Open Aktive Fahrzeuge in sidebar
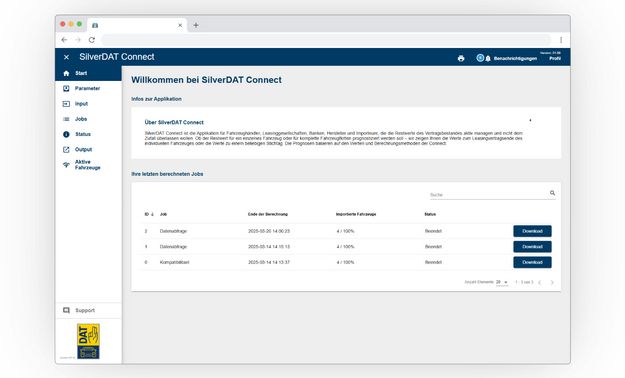The width and height of the screenshot is (625, 378). [x=88, y=165]
